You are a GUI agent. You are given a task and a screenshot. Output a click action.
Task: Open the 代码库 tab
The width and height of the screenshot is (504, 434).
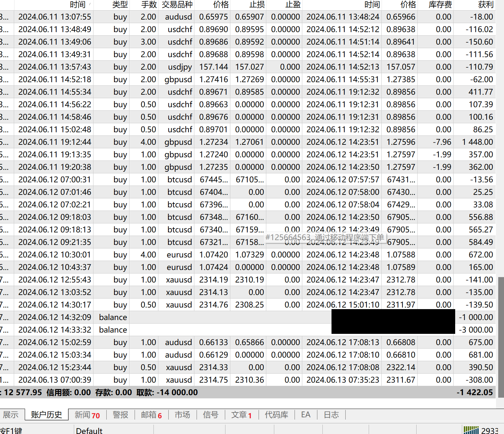[x=276, y=415]
